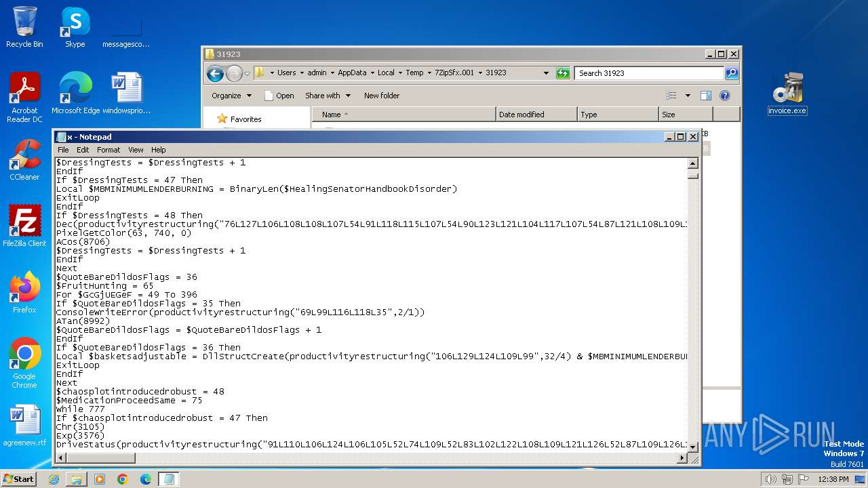Screen dimensions: 868x488
Task: Click New folder in Explorer toolbar
Action: 382,96
